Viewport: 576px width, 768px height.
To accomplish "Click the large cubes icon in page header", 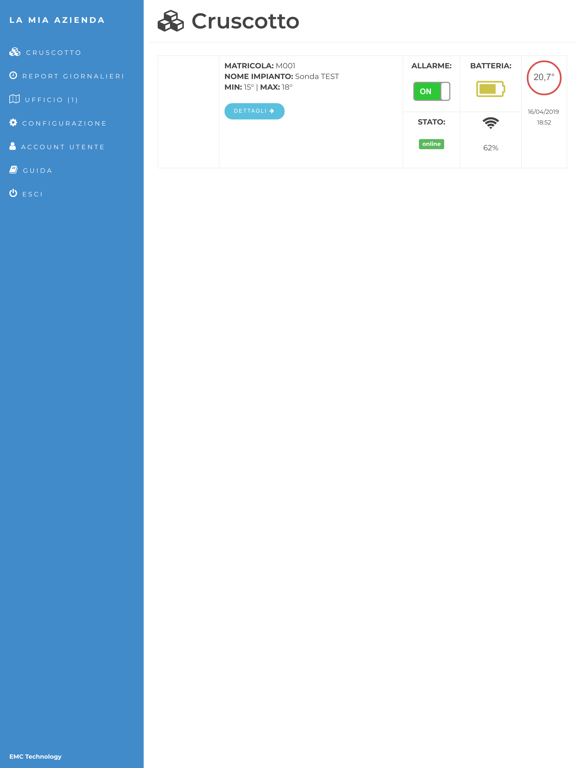I will [x=170, y=21].
